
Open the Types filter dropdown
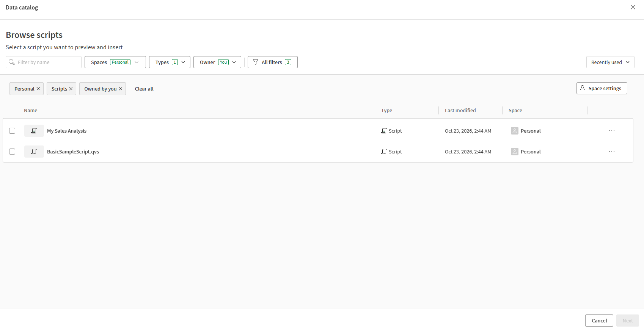[170, 62]
